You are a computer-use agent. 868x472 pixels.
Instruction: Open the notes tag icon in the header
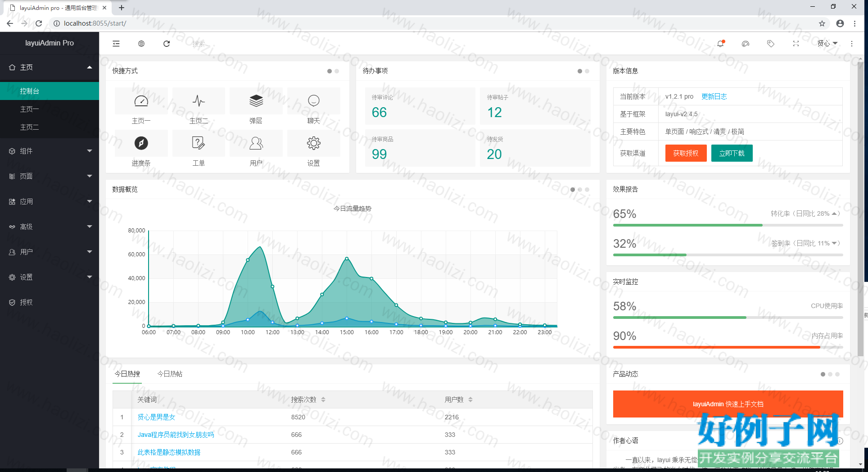point(771,44)
